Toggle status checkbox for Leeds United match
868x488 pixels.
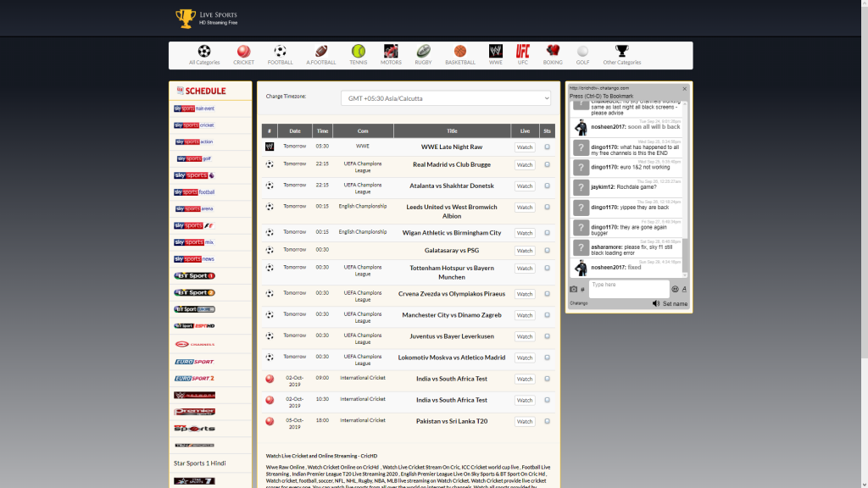(x=547, y=207)
